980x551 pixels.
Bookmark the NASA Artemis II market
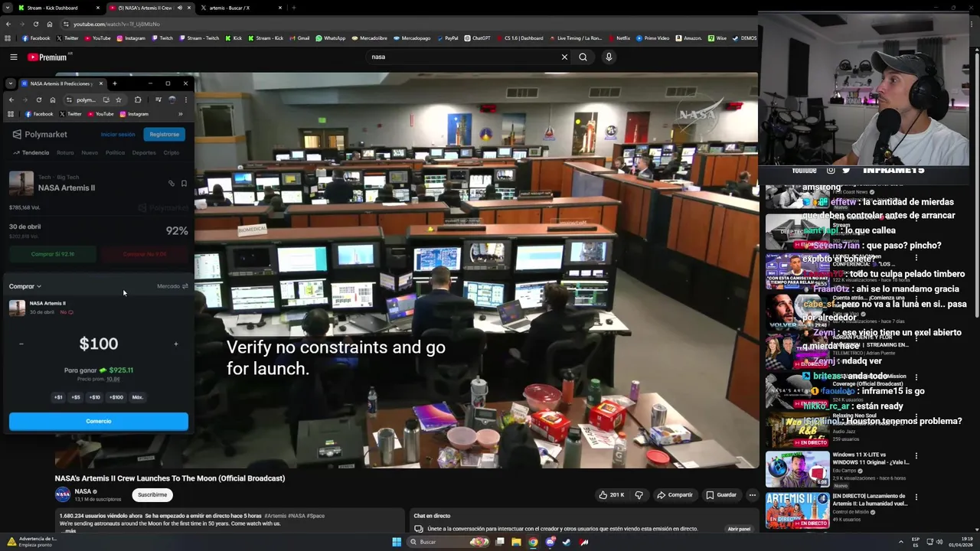point(184,184)
